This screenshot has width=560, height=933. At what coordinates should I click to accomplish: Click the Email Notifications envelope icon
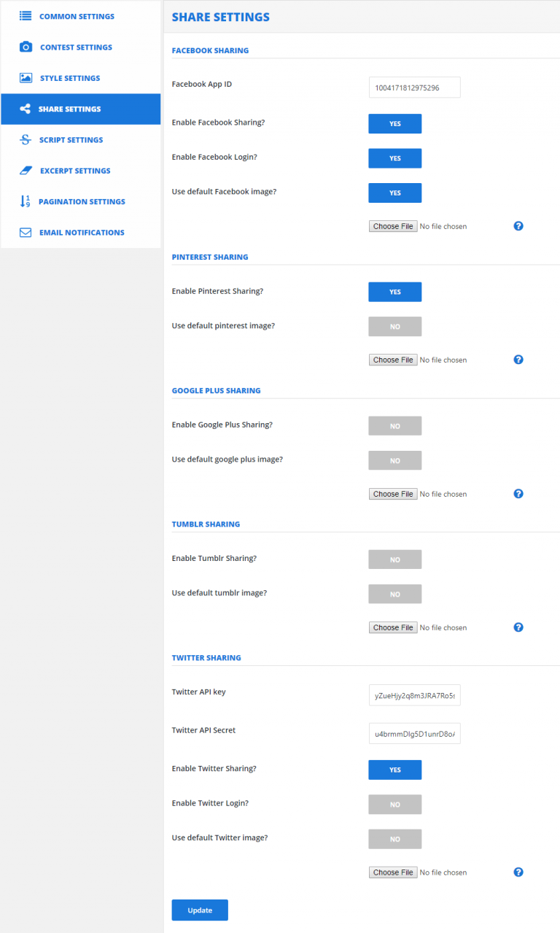26,232
